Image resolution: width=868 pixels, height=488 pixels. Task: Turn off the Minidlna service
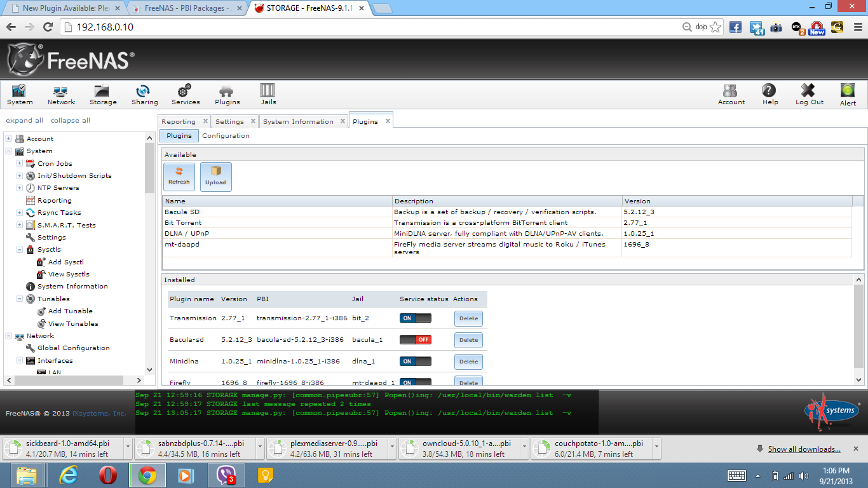click(415, 362)
